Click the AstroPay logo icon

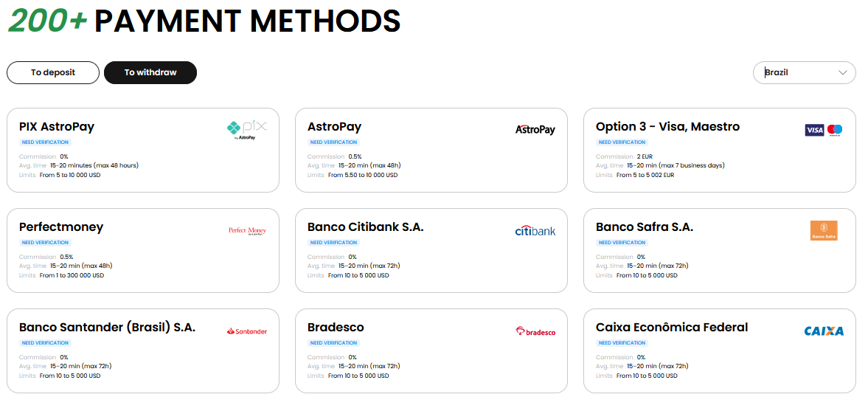[535, 129]
